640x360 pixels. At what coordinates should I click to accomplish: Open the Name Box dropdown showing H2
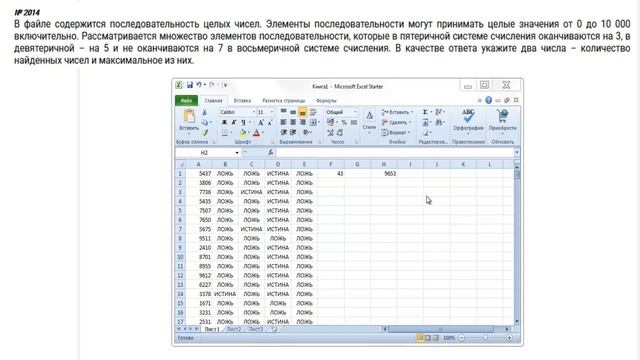[237, 153]
